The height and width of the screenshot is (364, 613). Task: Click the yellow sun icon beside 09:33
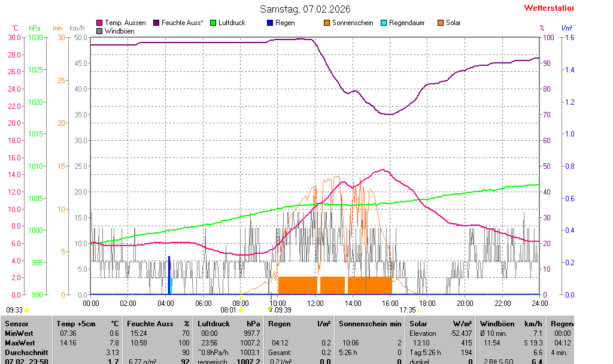26,311
